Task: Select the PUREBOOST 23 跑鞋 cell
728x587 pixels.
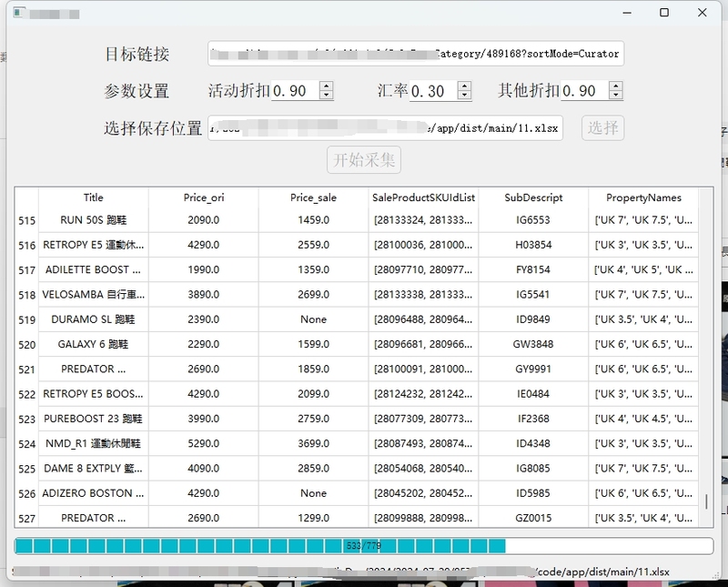Action: coord(94,419)
